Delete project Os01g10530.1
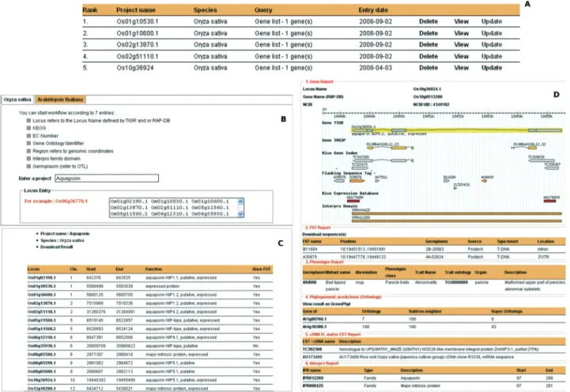Viewport: 570px width, 392px height. [428, 21]
